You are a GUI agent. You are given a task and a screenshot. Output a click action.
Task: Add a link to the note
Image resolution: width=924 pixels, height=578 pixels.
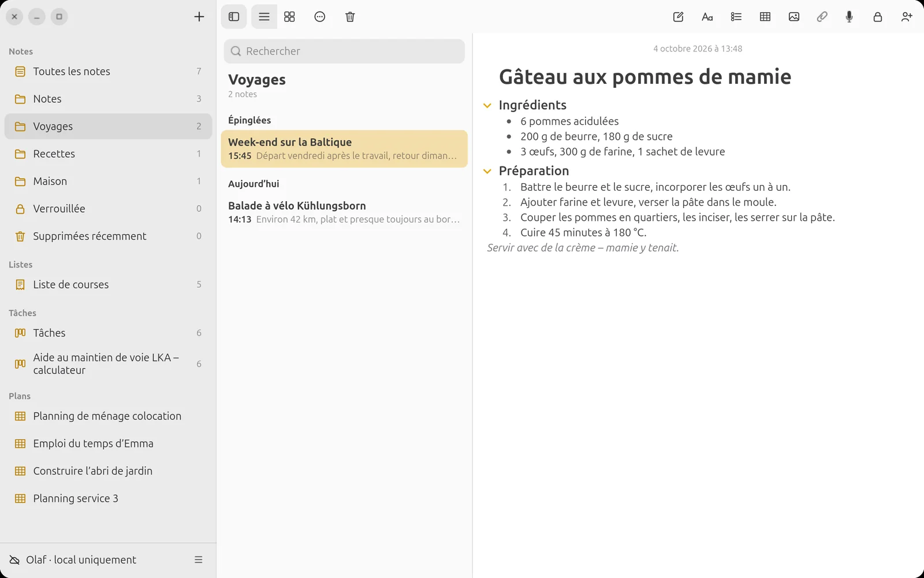[822, 17]
